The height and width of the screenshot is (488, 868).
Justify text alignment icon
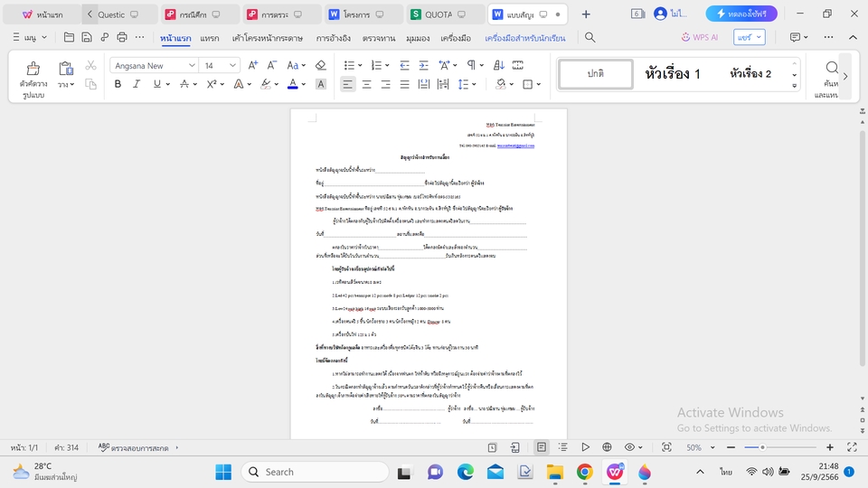tap(405, 84)
